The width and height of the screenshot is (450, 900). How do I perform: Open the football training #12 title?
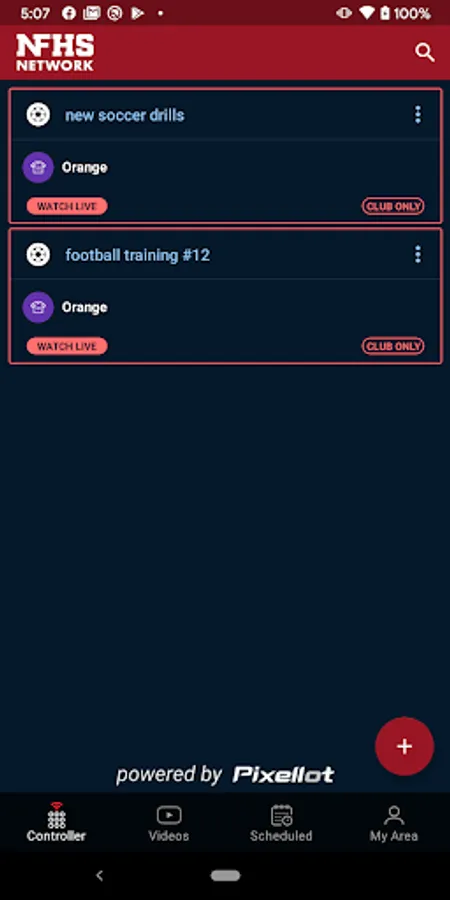[138, 255]
